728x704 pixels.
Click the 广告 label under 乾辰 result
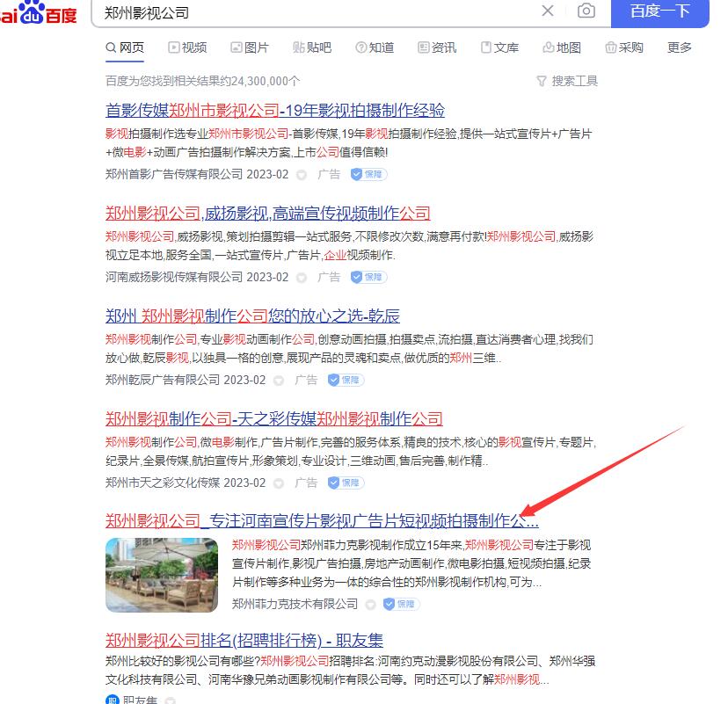pyautogui.click(x=307, y=380)
